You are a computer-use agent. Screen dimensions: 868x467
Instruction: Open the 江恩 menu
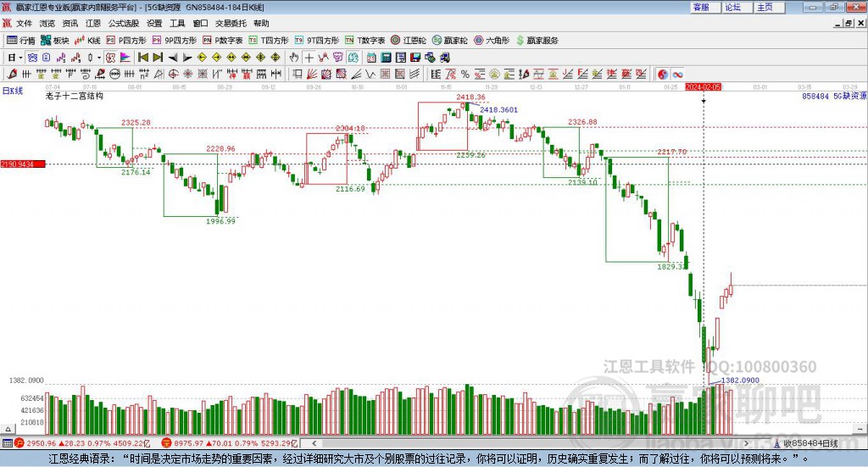pos(93,23)
